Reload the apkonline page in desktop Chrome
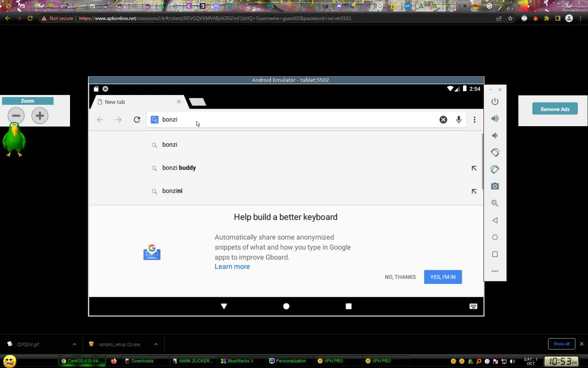This screenshot has height=368, width=588. pyautogui.click(x=30, y=18)
